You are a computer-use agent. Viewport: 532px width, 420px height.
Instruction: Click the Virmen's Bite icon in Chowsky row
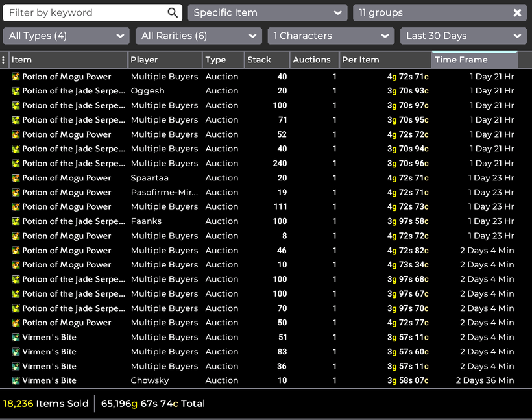coord(16,380)
